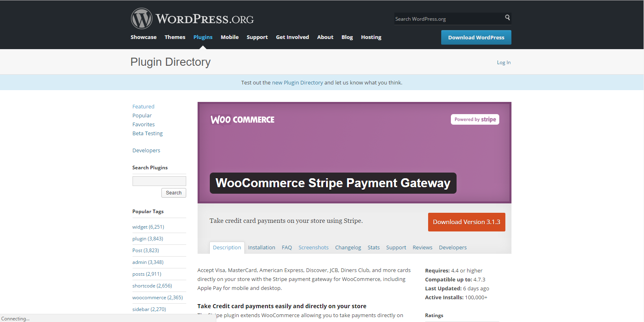
Task: Switch to the FAQ tab
Action: coord(287,248)
